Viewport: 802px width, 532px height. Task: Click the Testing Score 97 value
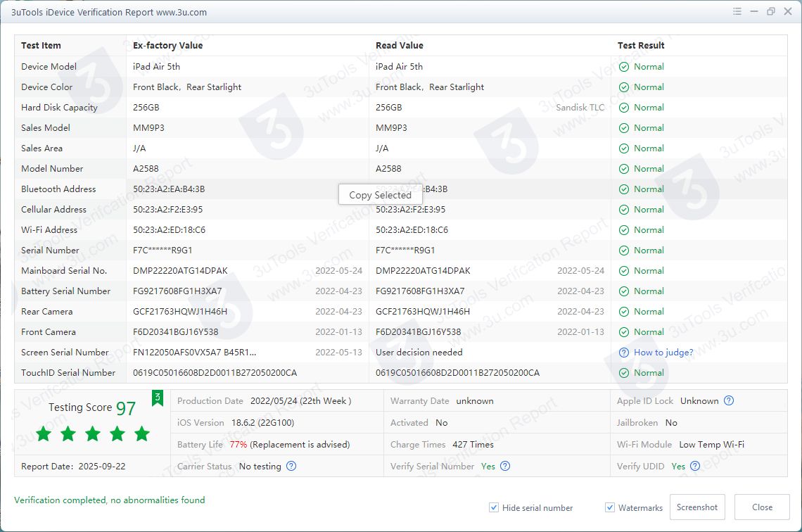[126, 408]
